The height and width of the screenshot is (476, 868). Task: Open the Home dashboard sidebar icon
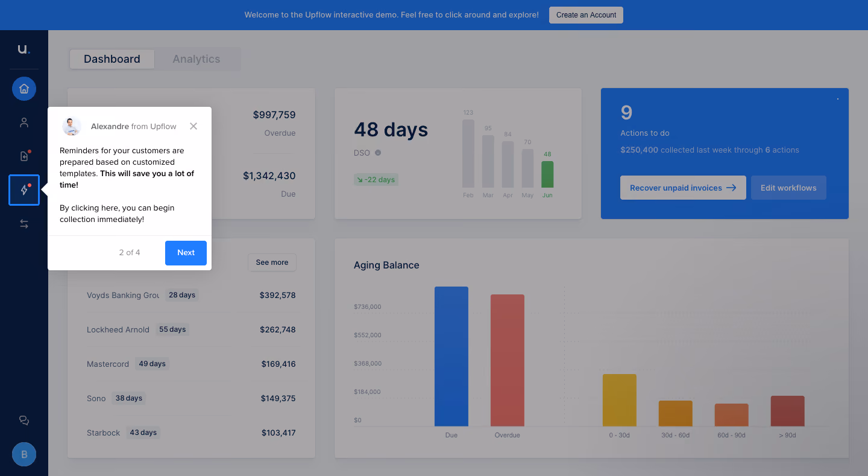[24, 89]
